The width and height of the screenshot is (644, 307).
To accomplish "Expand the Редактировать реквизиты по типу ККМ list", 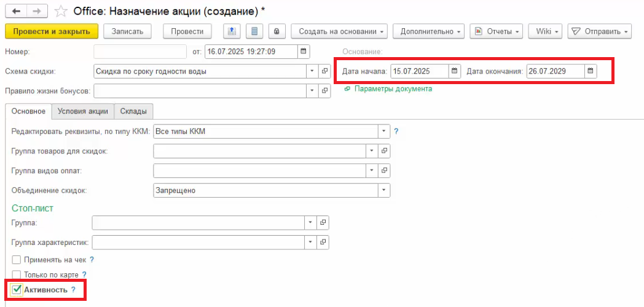I will (384, 131).
